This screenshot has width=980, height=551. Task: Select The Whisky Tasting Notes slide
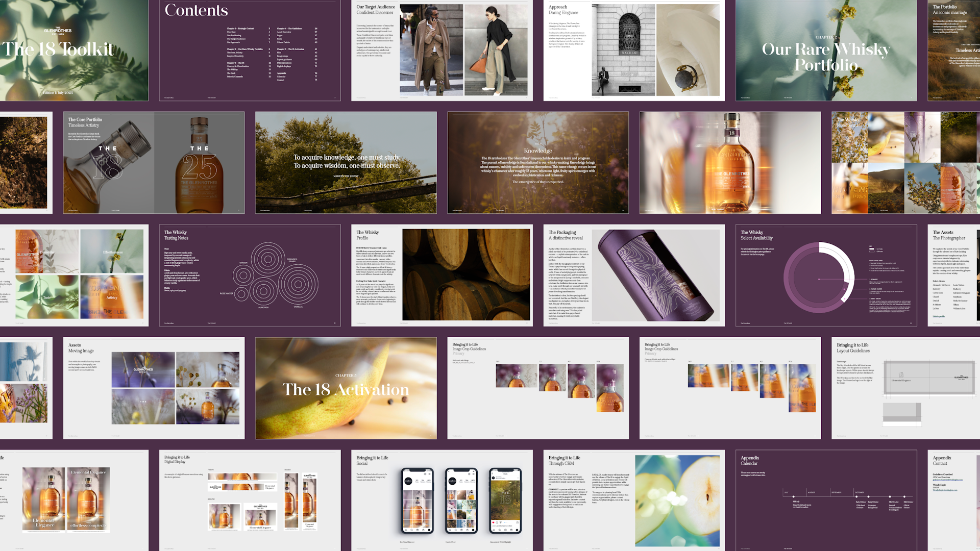click(250, 275)
